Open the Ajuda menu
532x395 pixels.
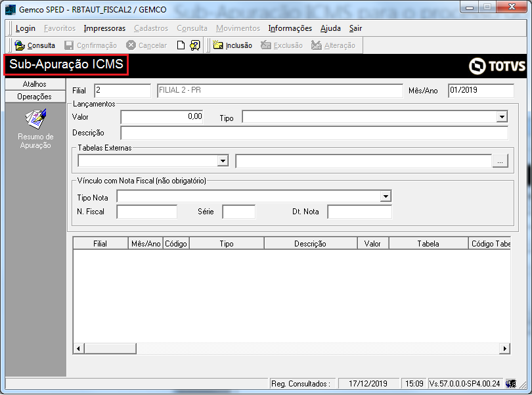tap(330, 28)
